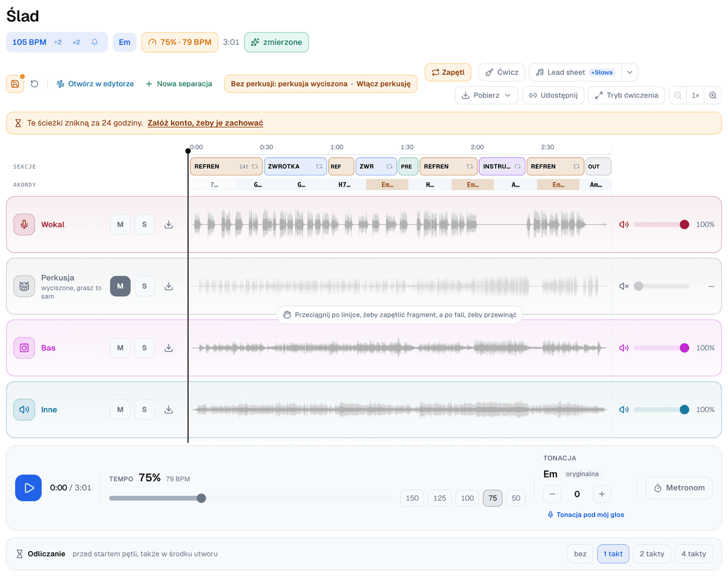The height and width of the screenshot is (576, 728).
Task: Open the Załóż konto link
Action: click(205, 123)
